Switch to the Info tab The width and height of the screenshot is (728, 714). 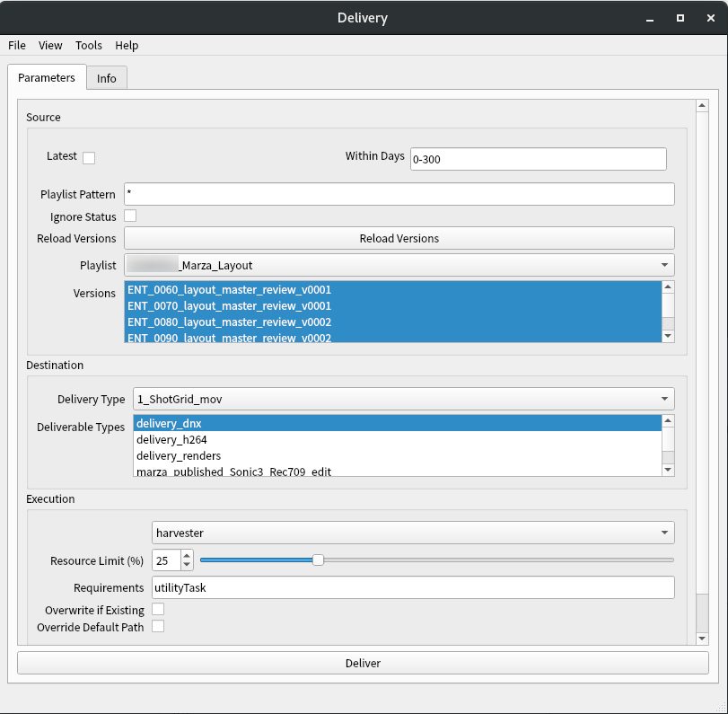click(107, 78)
